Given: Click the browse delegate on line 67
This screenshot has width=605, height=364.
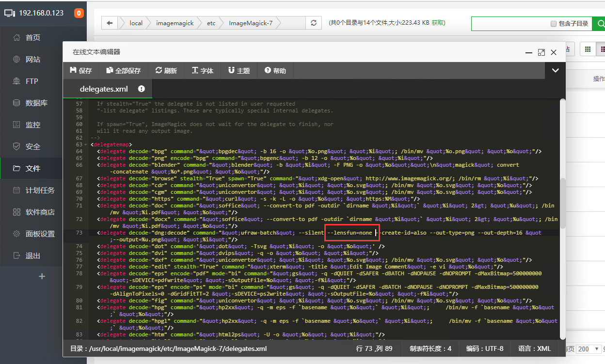Looking at the screenshot, I should pyautogui.click(x=318, y=178).
